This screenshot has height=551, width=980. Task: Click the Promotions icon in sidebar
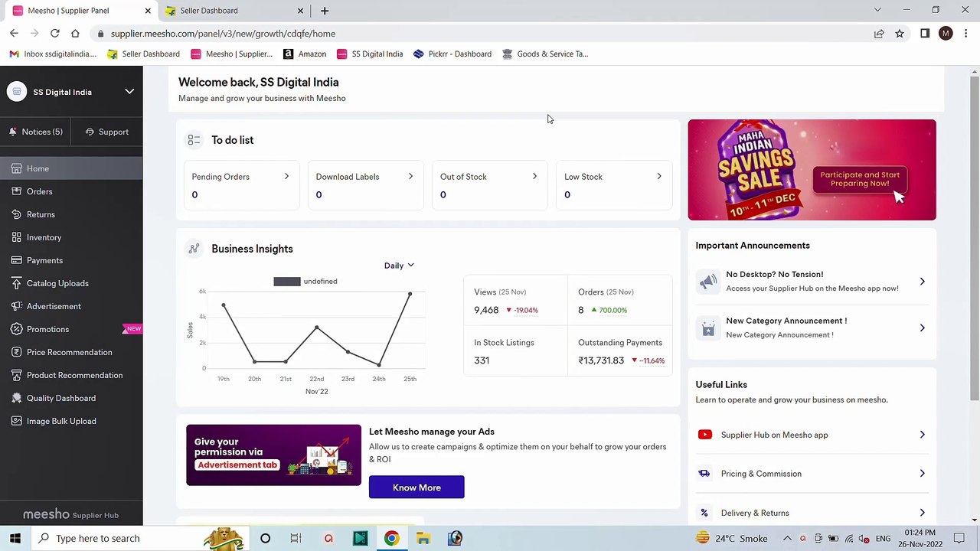pyautogui.click(x=16, y=329)
